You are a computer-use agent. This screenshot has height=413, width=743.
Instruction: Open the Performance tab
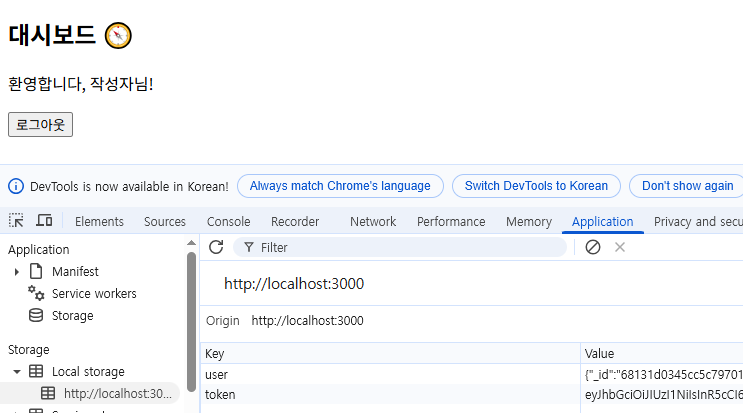click(x=451, y=222)
